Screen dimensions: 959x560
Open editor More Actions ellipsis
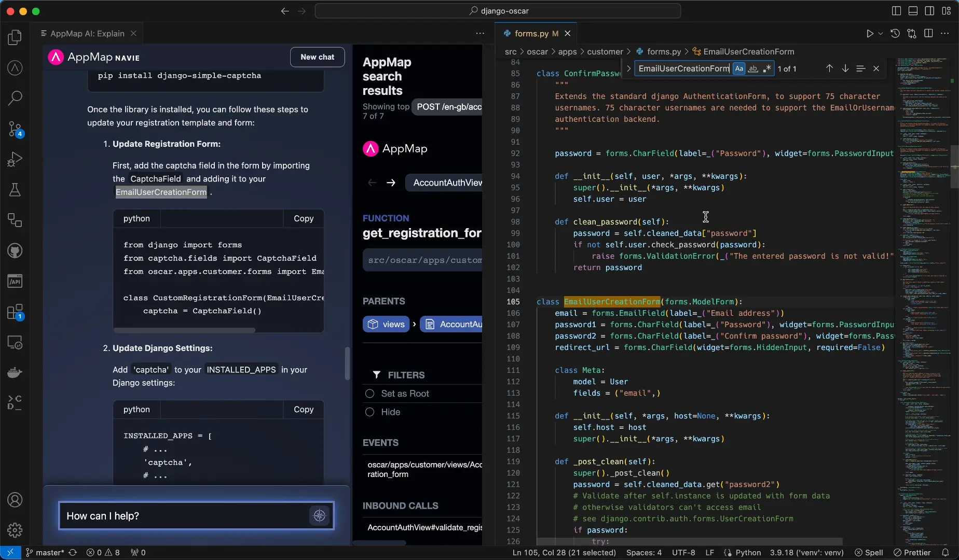coord(945,34)
